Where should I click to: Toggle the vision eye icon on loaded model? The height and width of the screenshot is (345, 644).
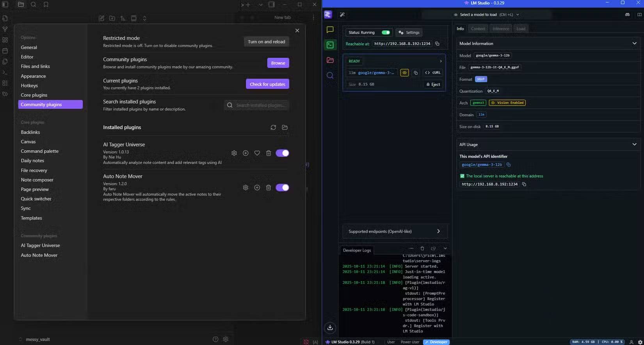(404, 73)
